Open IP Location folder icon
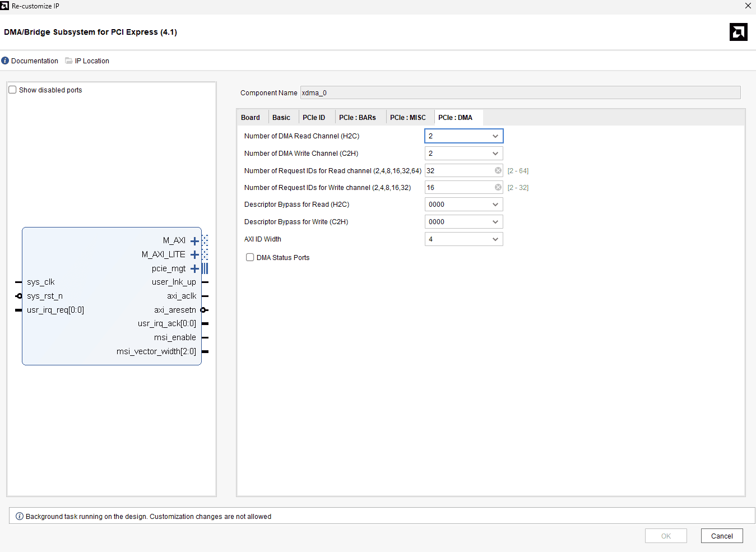Screen dimensions: 756x552 69,61
